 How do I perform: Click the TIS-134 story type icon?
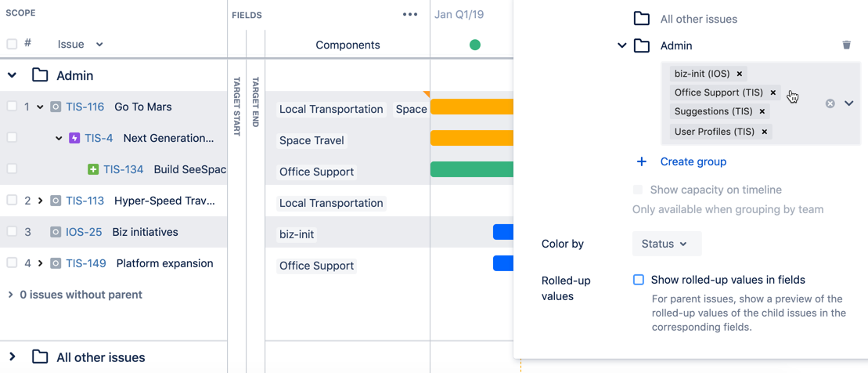(93, 169)
